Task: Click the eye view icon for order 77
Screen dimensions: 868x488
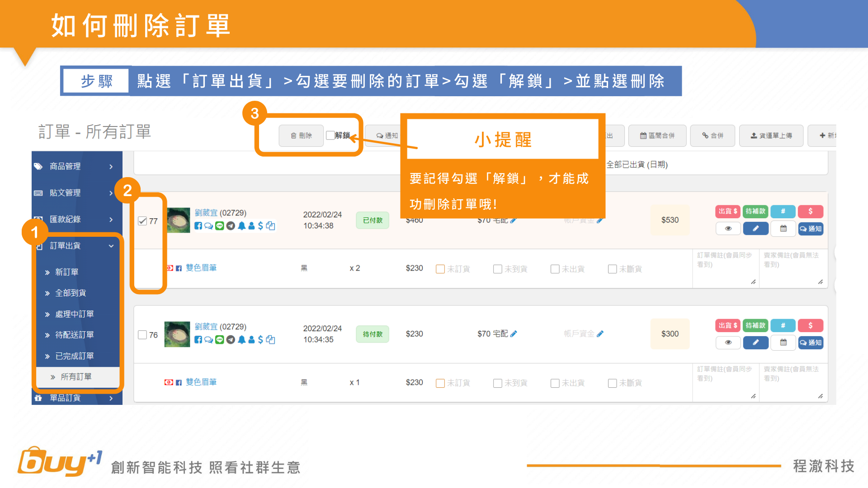Action: pos(728,229)
